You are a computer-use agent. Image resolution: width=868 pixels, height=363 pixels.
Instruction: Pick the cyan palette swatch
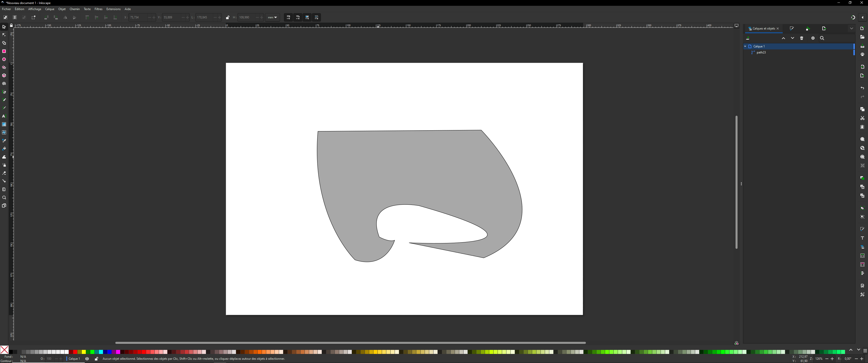click(101, 352)
